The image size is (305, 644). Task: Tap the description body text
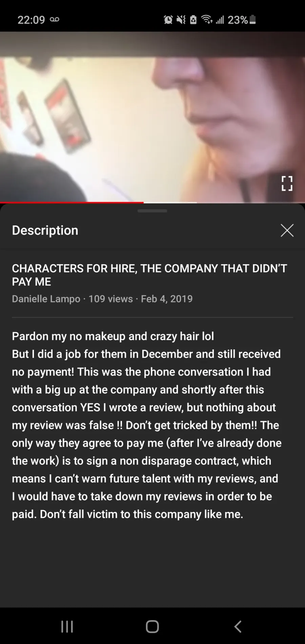[x=147, y=425]
